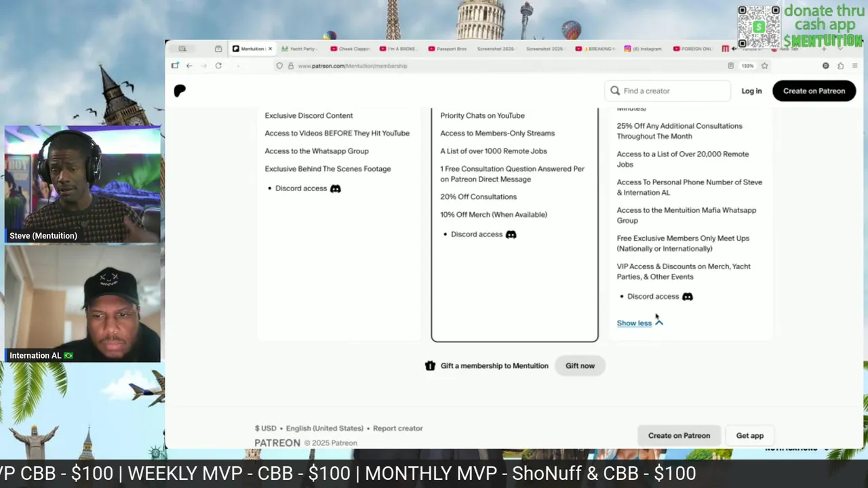
Task: Click the Find a creator search field
Action: (667, 91)
